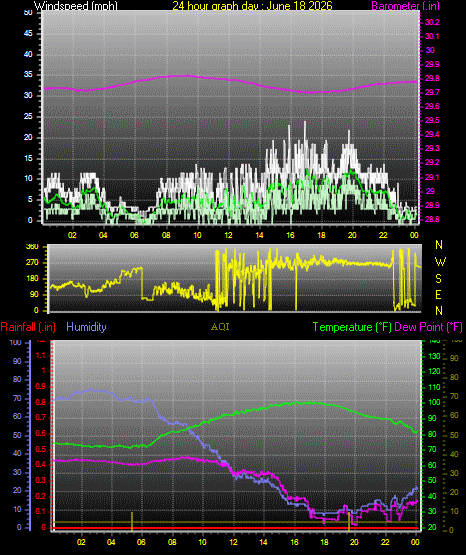466x555 pixels.
Task: Click the 16 hour label under the windspeed graph
Action: [290, 235]
